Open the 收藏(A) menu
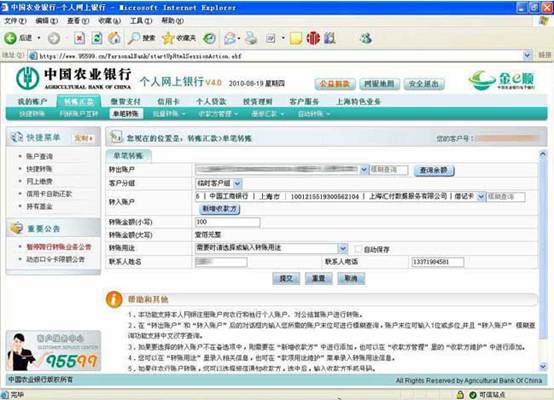Image resolution: width=554 pixels, height=400 pixels. point(110,21)
